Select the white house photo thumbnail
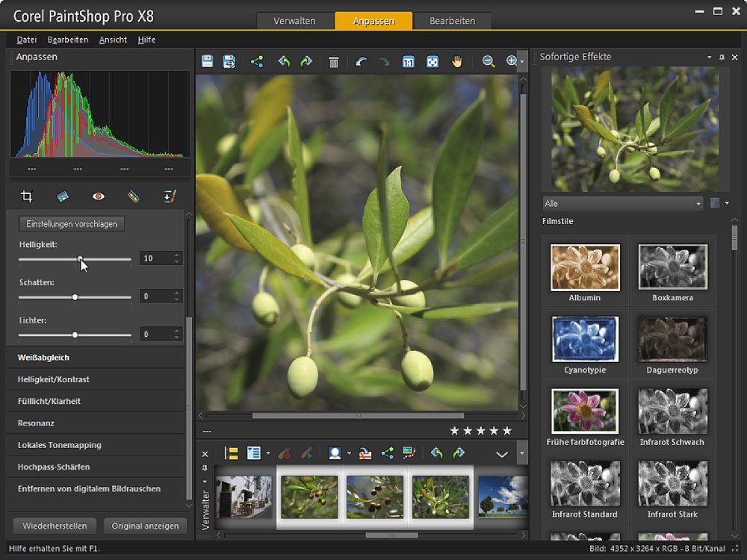The height and width of the screenshot is (560, 747). click(244, 497)
